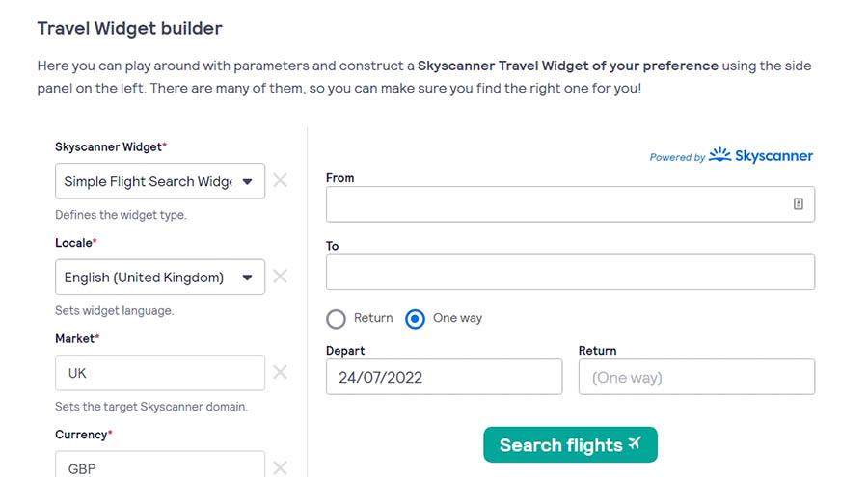The image size is (868, 477).
Task: Click the Search flights button
Action: pos(569,445)
